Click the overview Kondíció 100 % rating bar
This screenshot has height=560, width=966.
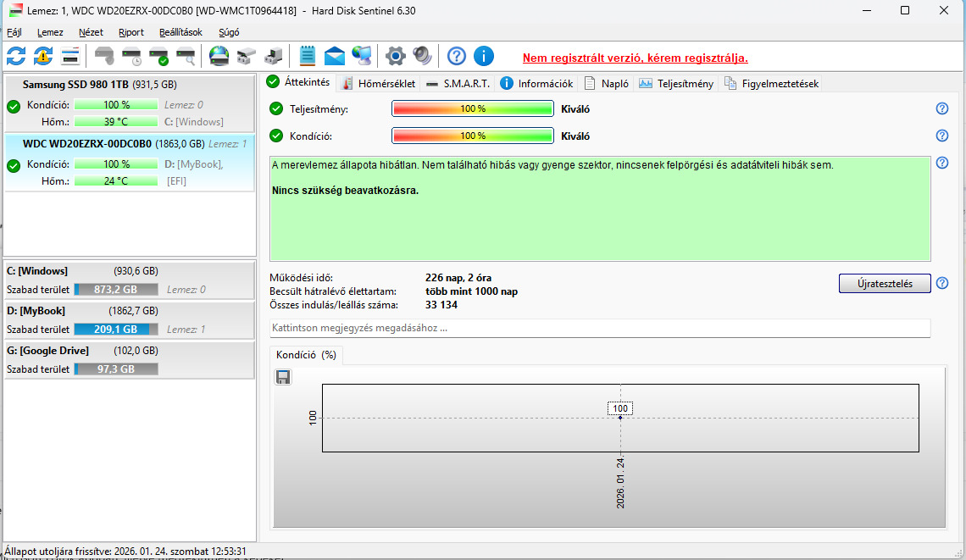(473, 136)
